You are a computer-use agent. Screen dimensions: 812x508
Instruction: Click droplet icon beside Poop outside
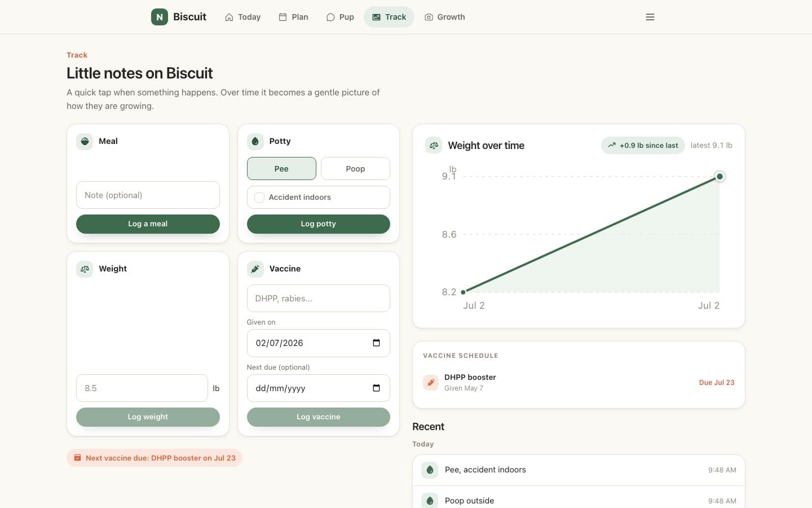coord(430,501)
